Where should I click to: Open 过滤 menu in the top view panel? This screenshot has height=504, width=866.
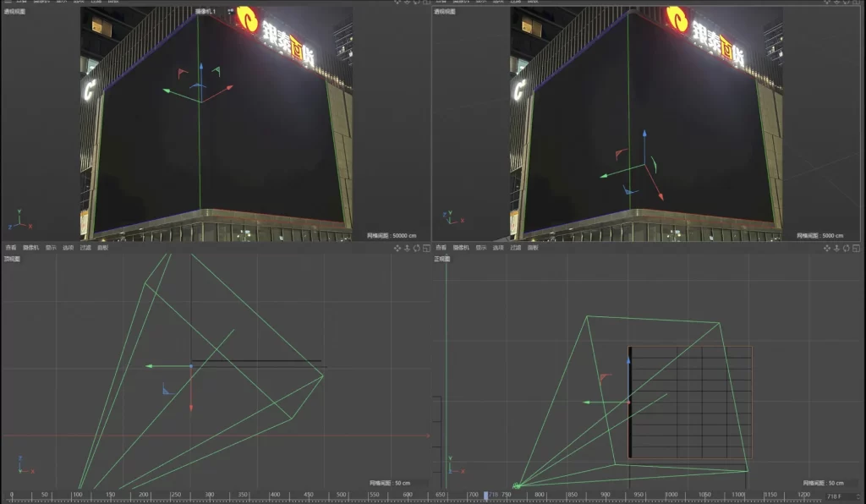pyautogui.click(x=85, y=248)
